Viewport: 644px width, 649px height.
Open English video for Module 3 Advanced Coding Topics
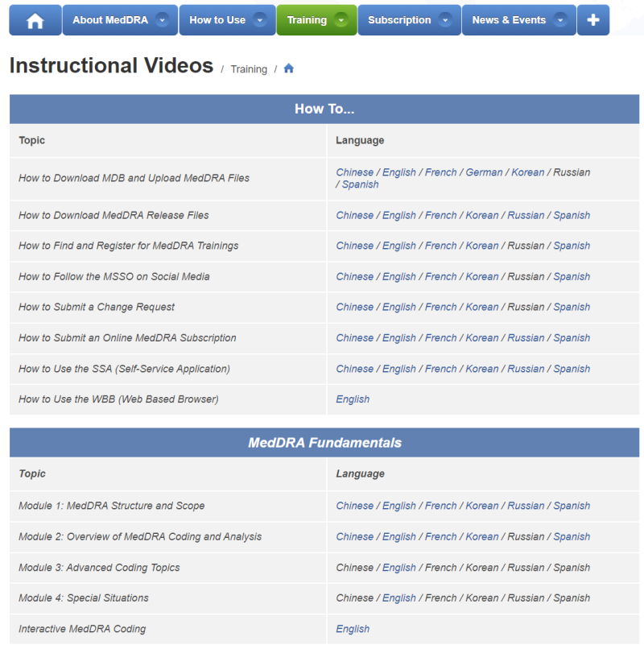399,568
